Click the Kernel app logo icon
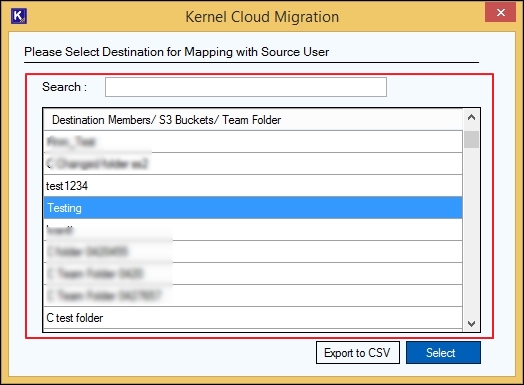Viewport: 524px width, 385px height. pyautogui.click(x=19, y=16)
